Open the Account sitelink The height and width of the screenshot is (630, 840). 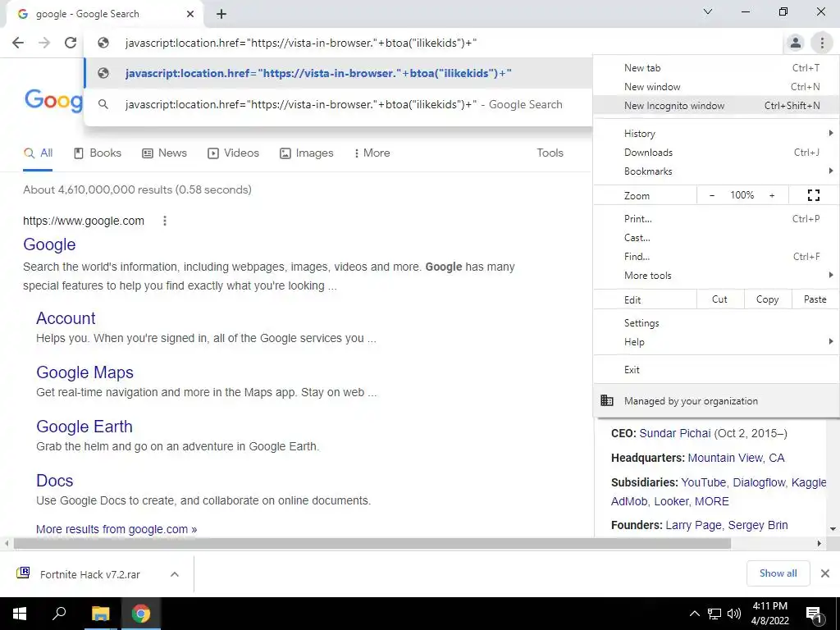(x=66, y=318)
